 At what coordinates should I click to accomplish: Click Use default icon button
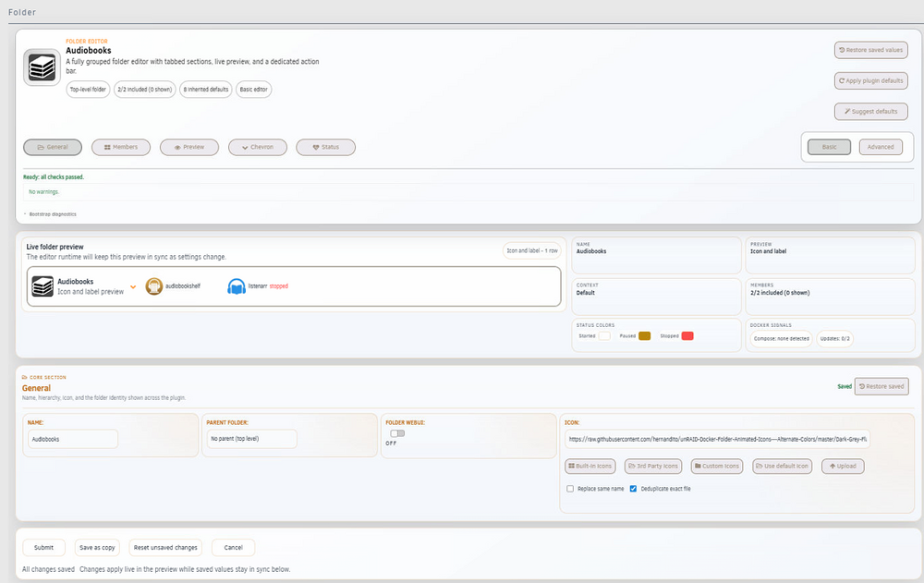(782, 467)
